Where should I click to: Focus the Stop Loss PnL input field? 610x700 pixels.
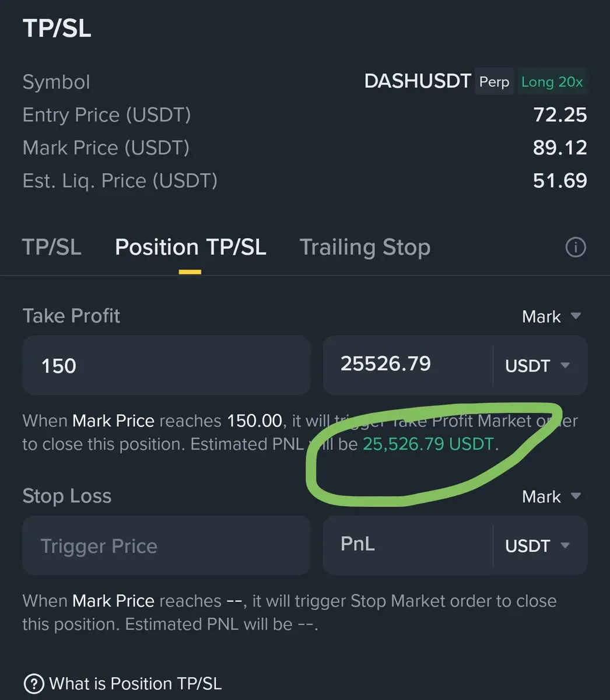[408, 545]
